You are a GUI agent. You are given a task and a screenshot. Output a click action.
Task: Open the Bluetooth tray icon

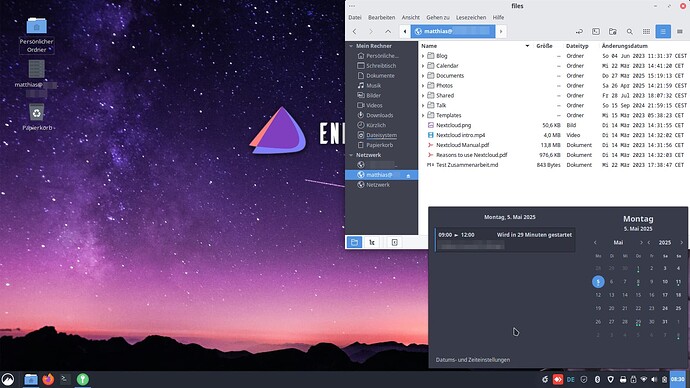click(598, 379)
